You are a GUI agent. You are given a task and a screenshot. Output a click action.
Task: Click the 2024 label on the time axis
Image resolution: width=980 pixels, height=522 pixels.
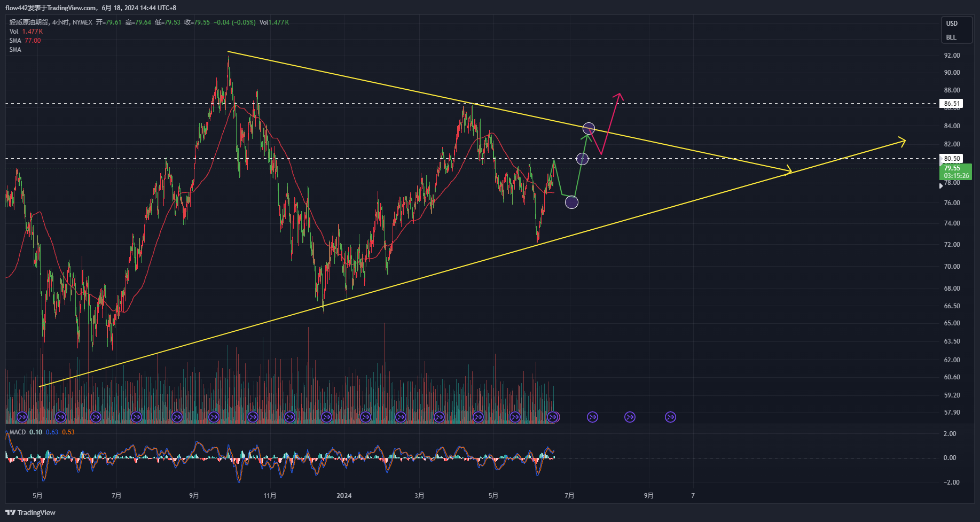click(x=344, y=496)
